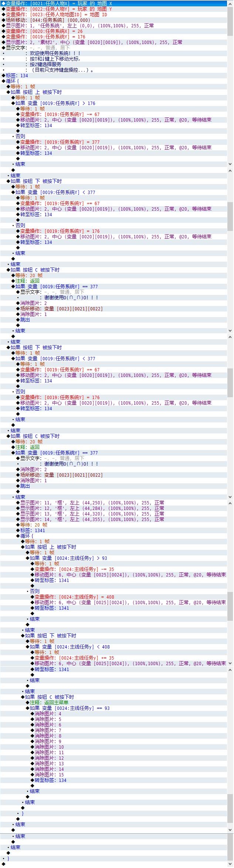
Task: Select the 任务人物Y = 玩家 的 地图 Y row
Action: [113, 9]
